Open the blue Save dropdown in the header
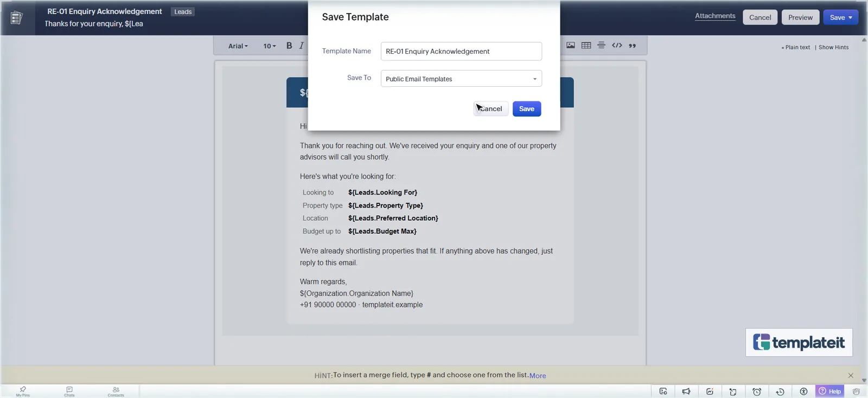The width and height of the screenshot is (868, 398). pos(841,17)
